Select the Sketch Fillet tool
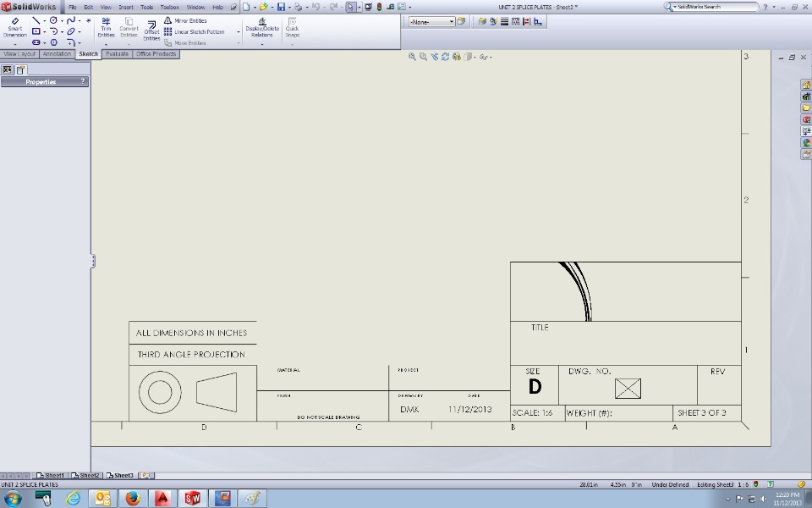This screenshot has width=812, height=508. (x=71, y=42)
